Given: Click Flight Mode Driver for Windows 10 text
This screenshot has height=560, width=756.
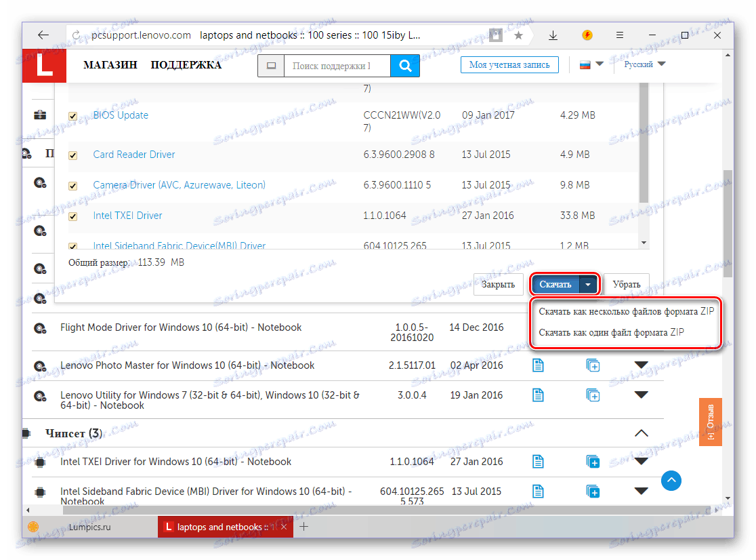Looking at the screenshot, I should click(181, 327).
